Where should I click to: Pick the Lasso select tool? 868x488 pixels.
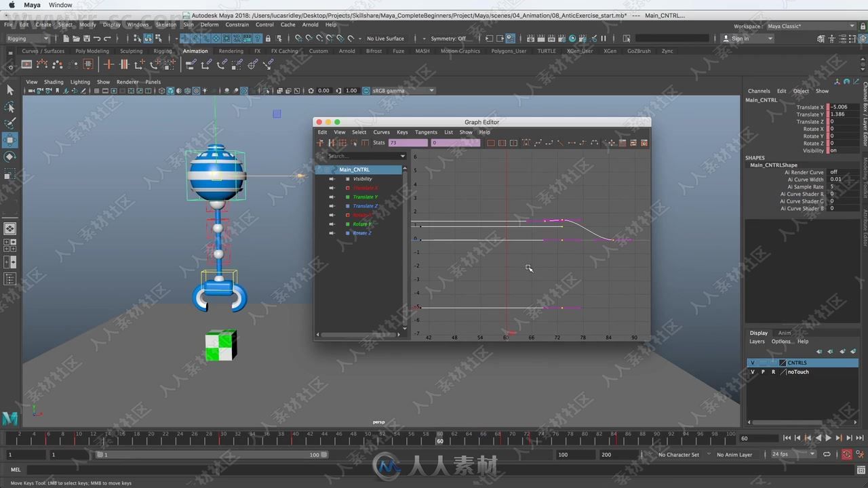pos(10,107)
